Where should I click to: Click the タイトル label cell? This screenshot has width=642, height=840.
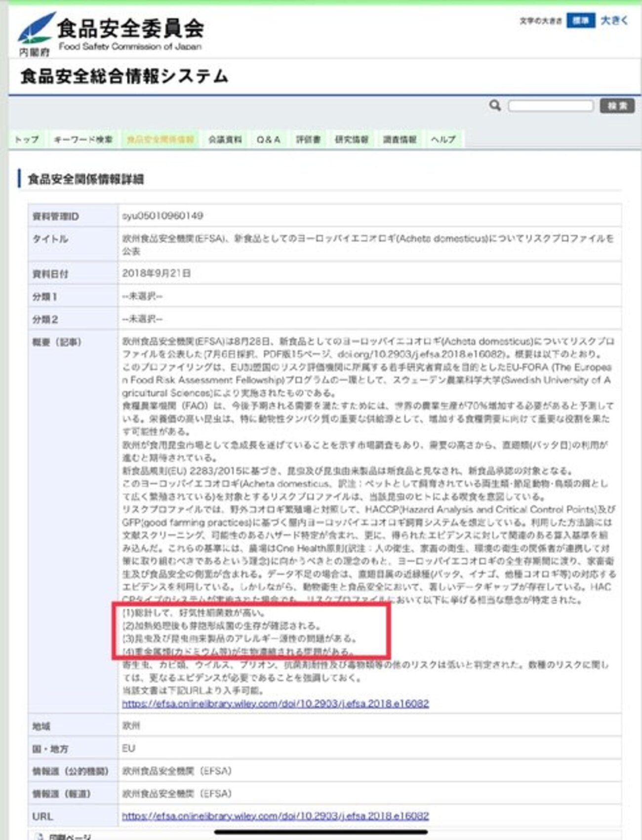coord(73,244)
